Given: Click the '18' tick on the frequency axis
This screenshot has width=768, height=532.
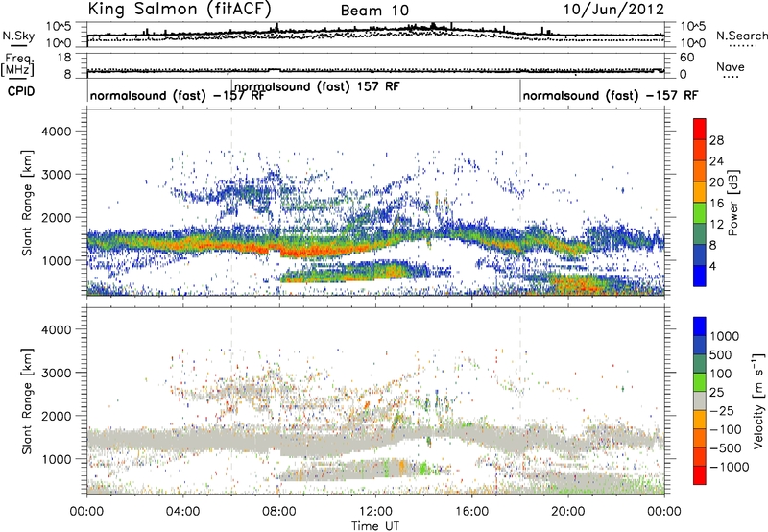Looking at the screenshot, I should [64, 58].
